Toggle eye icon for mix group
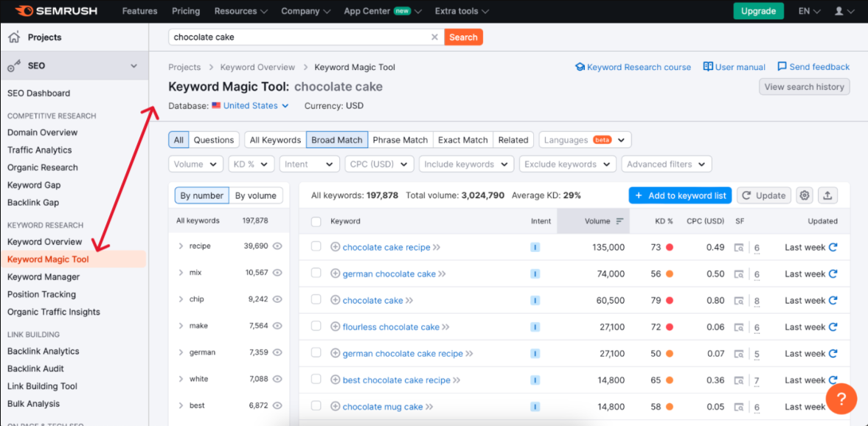 [x=277, y=273]
